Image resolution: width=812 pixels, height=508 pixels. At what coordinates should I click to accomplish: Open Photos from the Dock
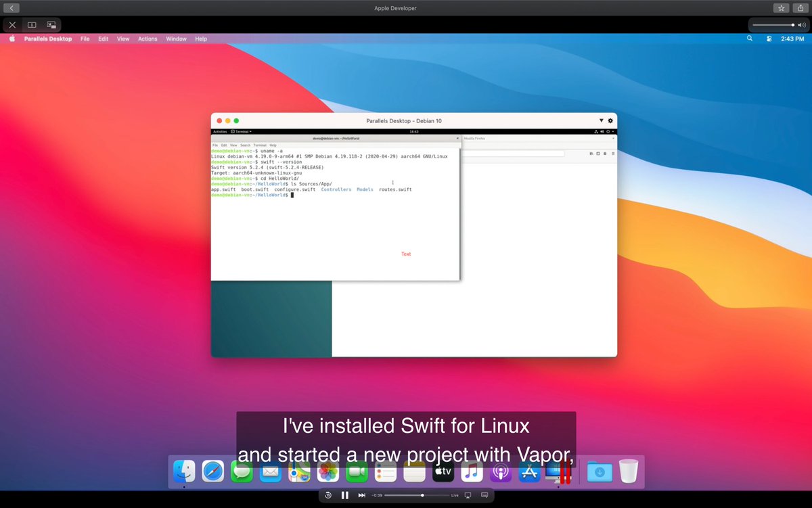328,471
